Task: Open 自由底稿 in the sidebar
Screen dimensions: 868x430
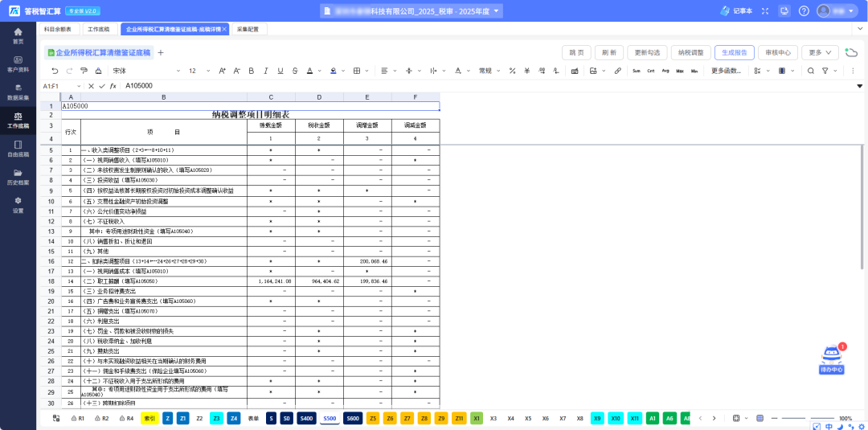Action: tap(18, 149)
